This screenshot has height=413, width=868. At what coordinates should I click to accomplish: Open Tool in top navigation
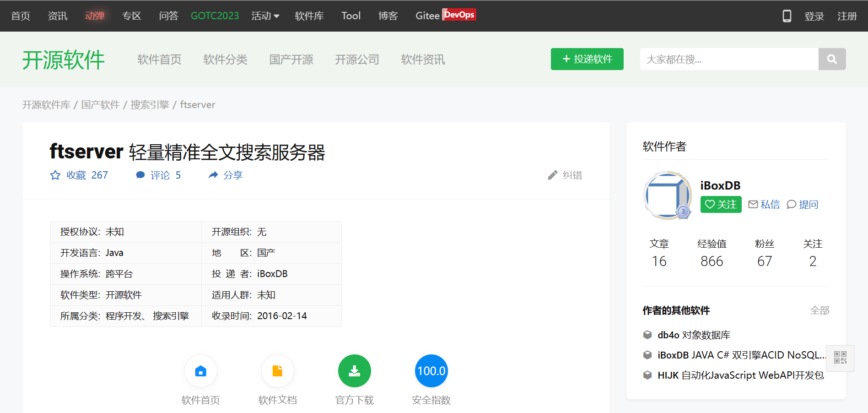tap(351, 16)
